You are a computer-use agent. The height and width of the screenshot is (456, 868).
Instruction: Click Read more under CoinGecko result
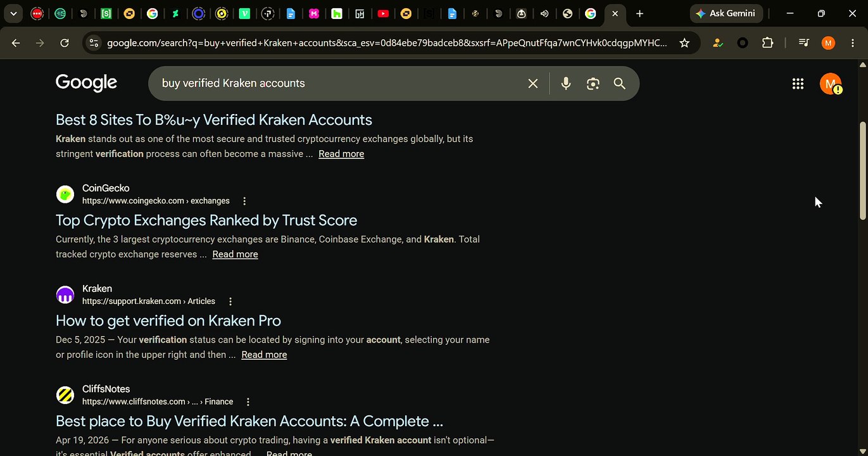(x=235, y=254)
